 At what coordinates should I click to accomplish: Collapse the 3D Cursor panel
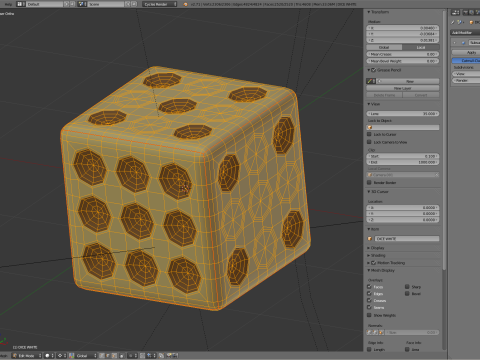coord(369,192)
